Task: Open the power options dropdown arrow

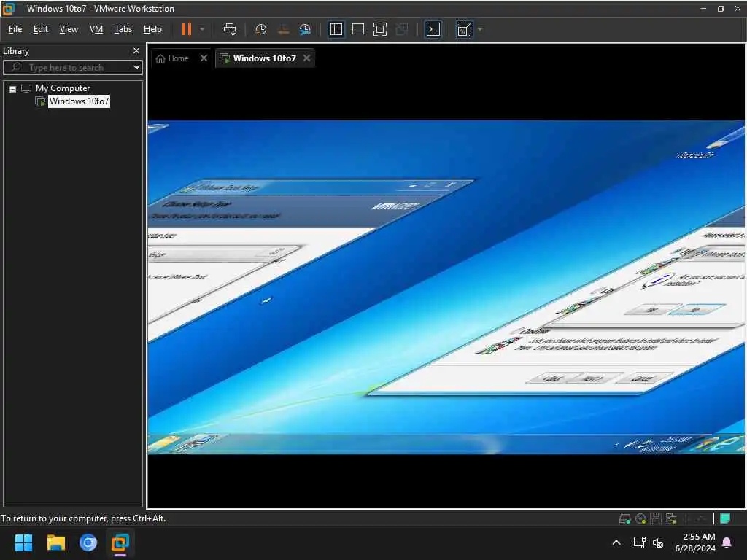Action: tap(202, 29)
